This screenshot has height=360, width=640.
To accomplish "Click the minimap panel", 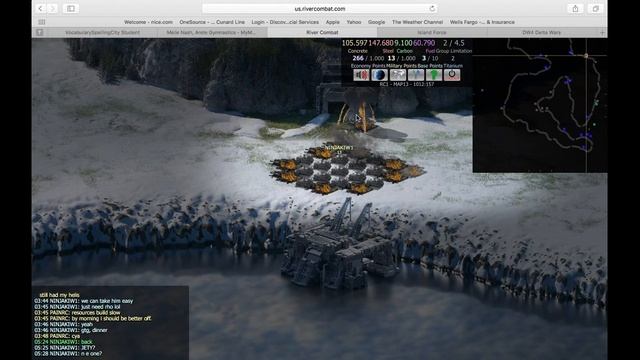I will pyautogui.click(x=540, y=105).
